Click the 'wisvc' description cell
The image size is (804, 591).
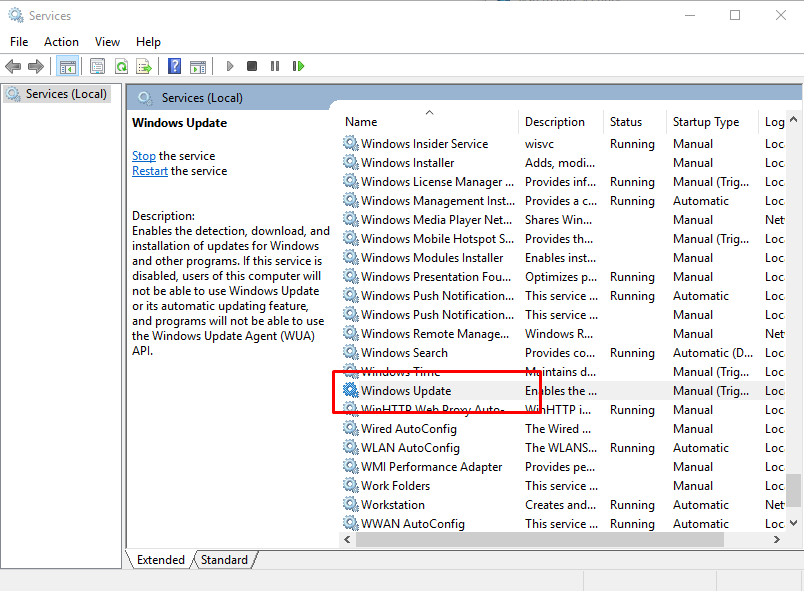539,144
